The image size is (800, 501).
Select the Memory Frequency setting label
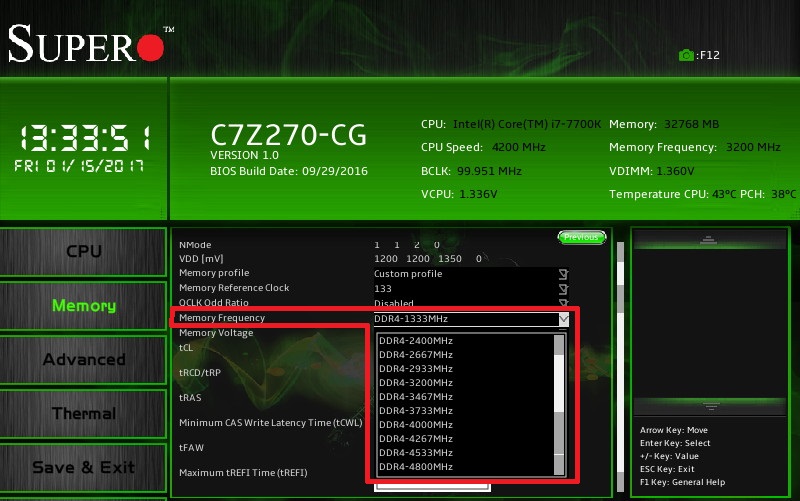[222, 318]
